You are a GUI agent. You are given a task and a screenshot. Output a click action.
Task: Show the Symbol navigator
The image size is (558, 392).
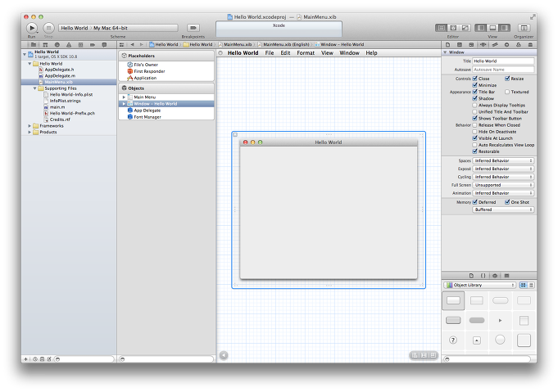(45, 45)
